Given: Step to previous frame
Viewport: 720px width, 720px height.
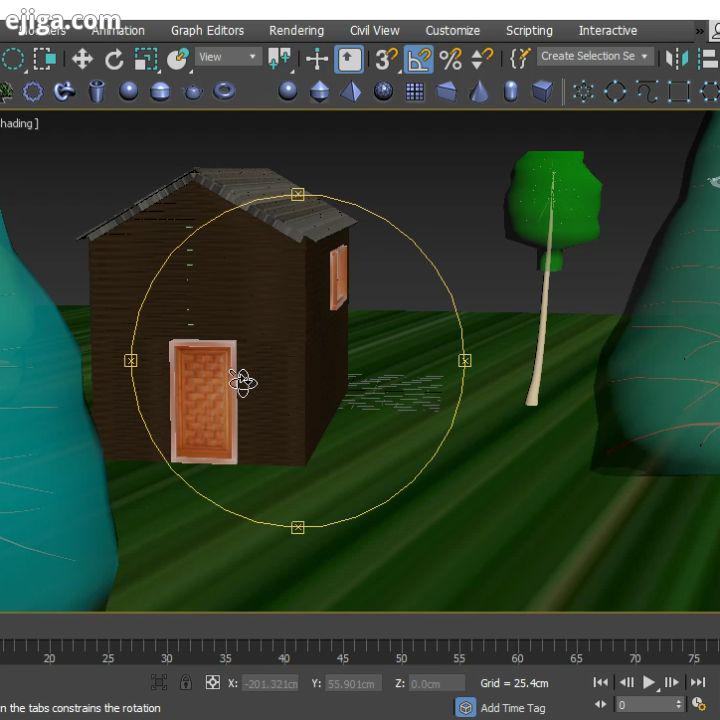Looking at the screenshot, I should pos(626,682).
